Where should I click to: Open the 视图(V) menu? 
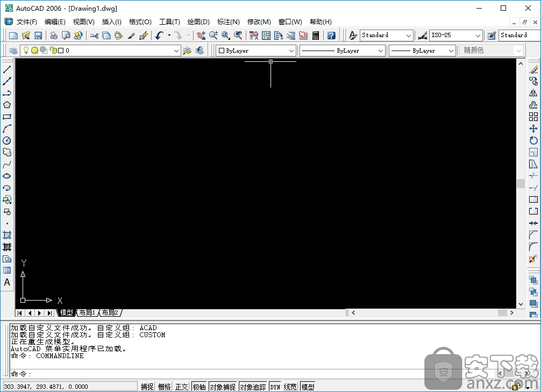(83, 22)
